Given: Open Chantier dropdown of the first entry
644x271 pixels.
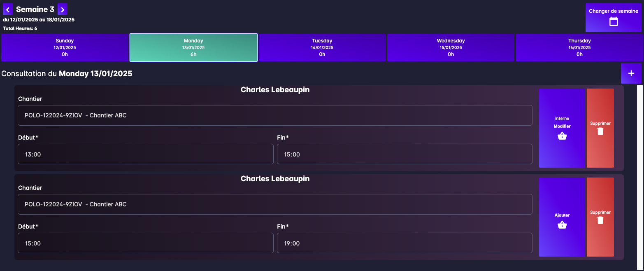Looking at the screenshot, I should click(274, 115).
